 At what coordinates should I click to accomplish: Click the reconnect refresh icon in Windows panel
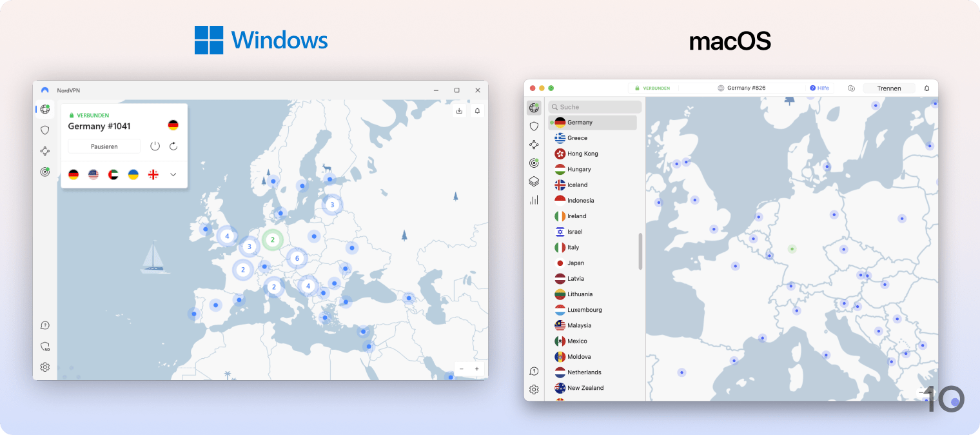tap(173, 147)
